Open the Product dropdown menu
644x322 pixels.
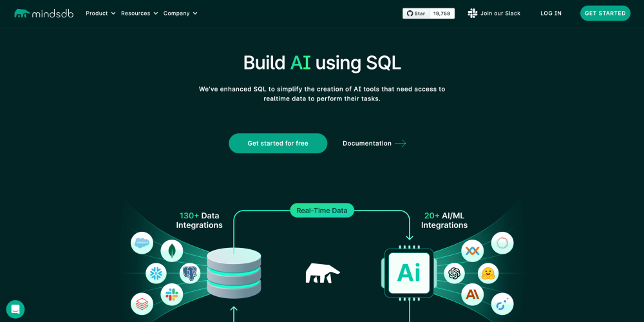tap(100, 13)
